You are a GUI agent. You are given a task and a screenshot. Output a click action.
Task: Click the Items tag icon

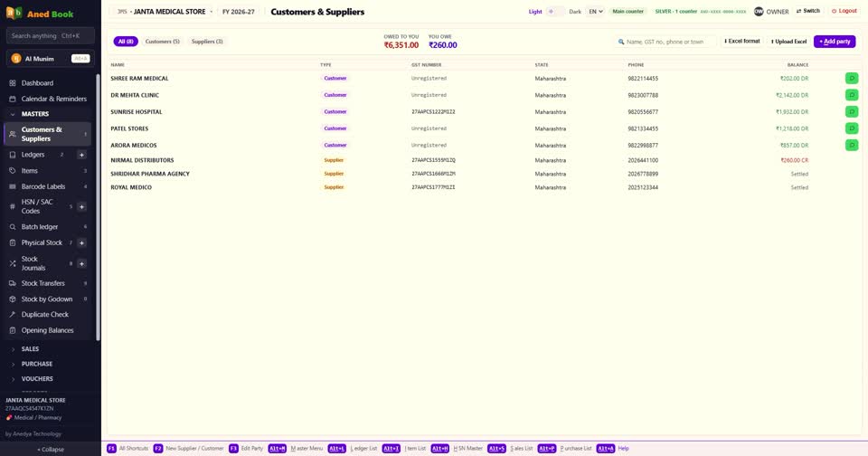click(x=12, y=171)
